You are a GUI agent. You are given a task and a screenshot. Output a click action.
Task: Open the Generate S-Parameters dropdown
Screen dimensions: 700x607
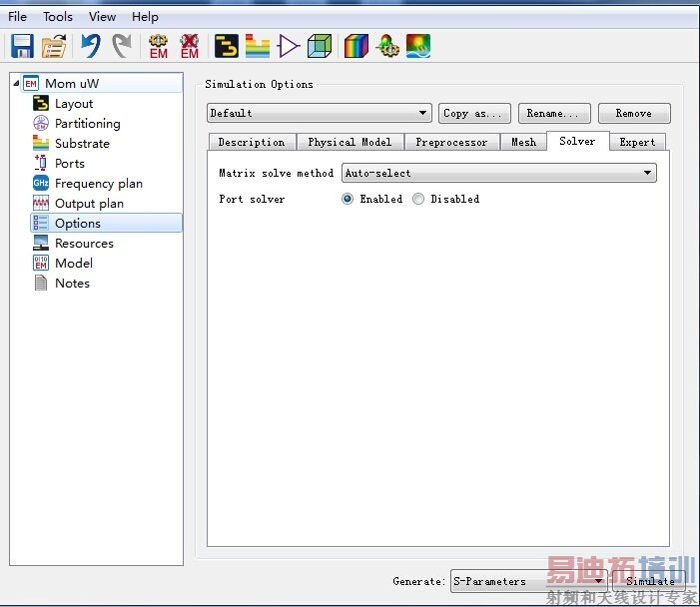tap(528, 581)
